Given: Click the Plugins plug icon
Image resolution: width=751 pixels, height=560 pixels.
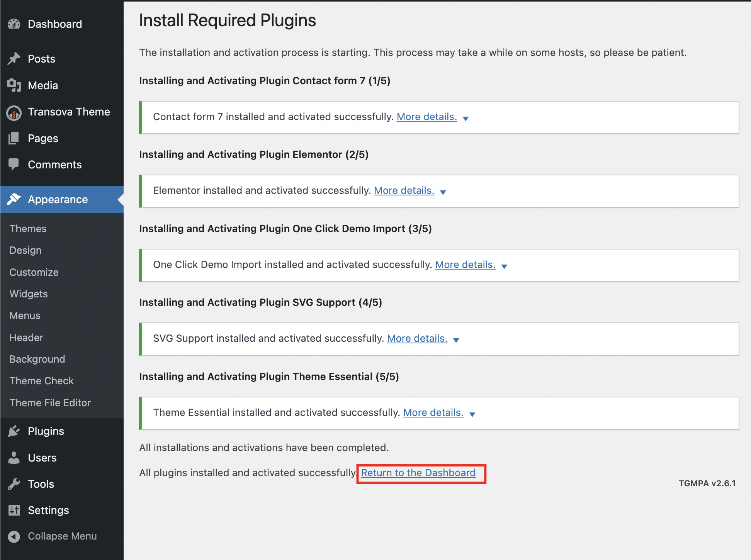Looking at the screenshot, I should [14, 431].
